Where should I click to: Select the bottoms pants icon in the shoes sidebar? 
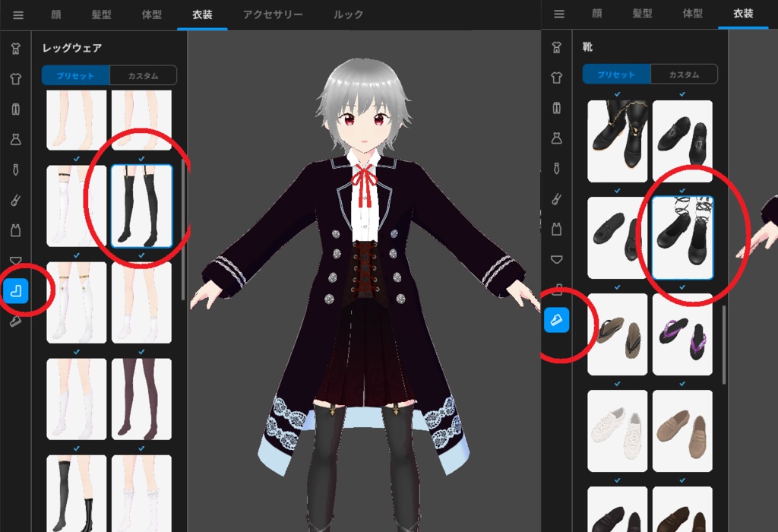556,108
